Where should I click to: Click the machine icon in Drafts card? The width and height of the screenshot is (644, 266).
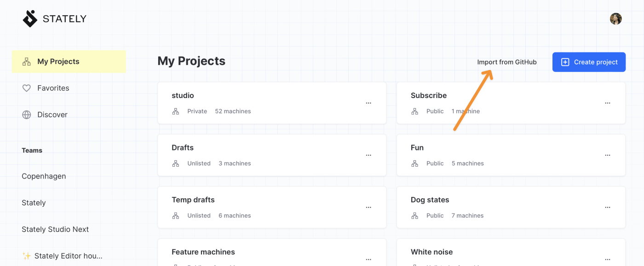point(176,163)
